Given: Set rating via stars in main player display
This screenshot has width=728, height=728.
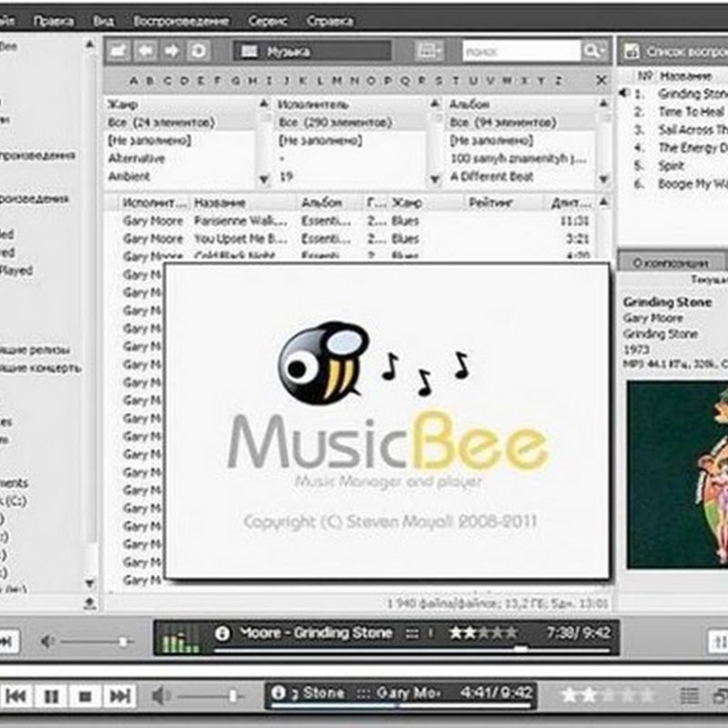Looking at the screenshot, I should pos(484,632).
